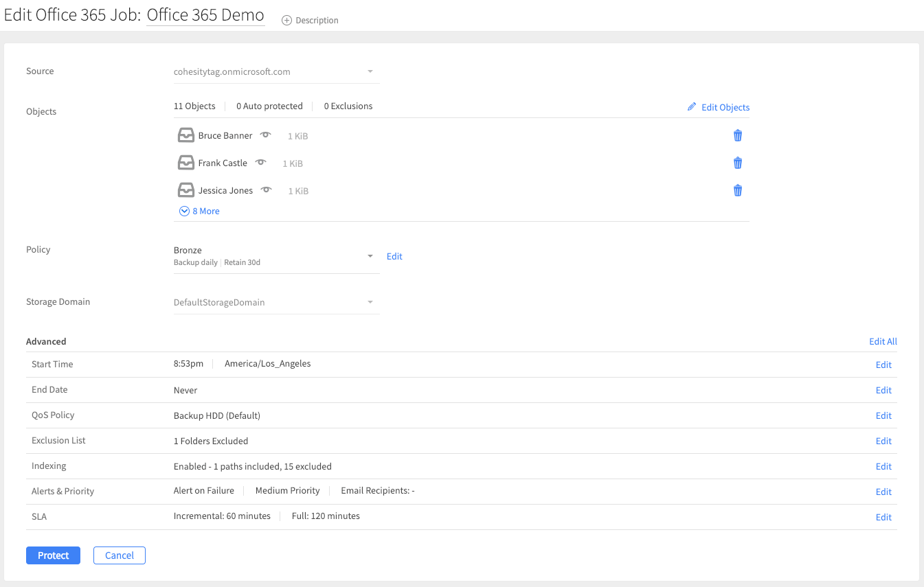
Task: Delete Bruce Banner with trash icon
Action: coord(738,135)
